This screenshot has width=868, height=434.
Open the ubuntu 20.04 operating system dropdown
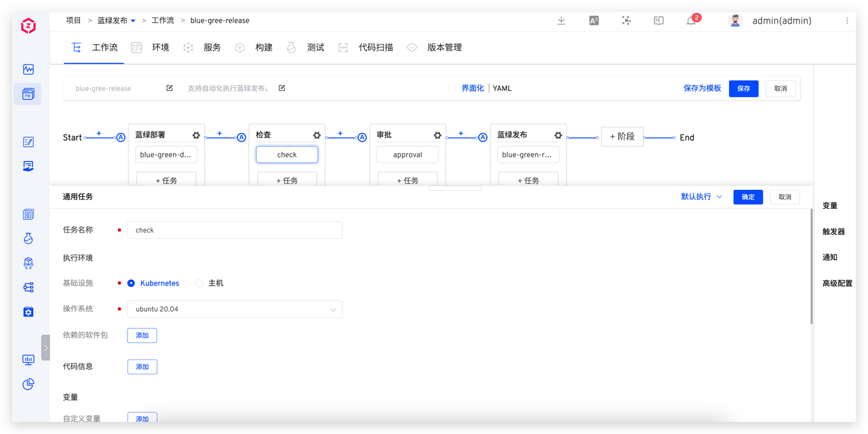tap(235, 309)
